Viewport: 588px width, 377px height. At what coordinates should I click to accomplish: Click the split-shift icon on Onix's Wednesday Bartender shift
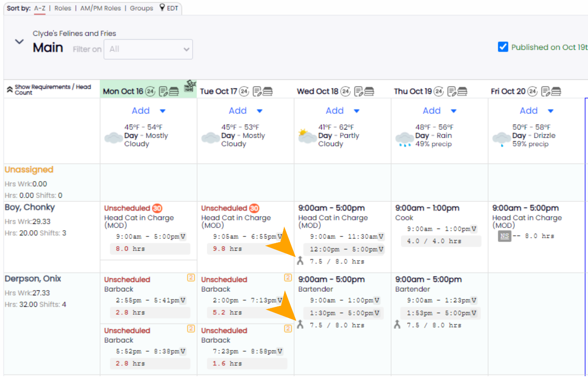[x=300, y=324]
